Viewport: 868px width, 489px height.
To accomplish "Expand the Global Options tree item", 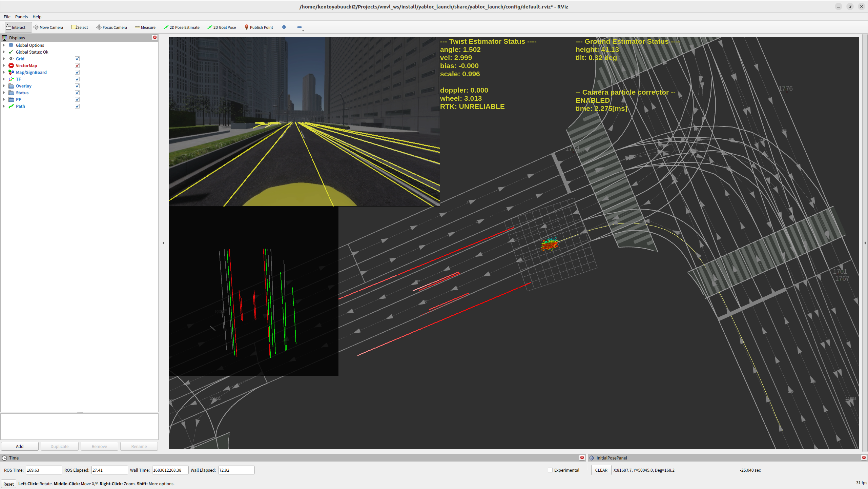I will coord(4,45).
